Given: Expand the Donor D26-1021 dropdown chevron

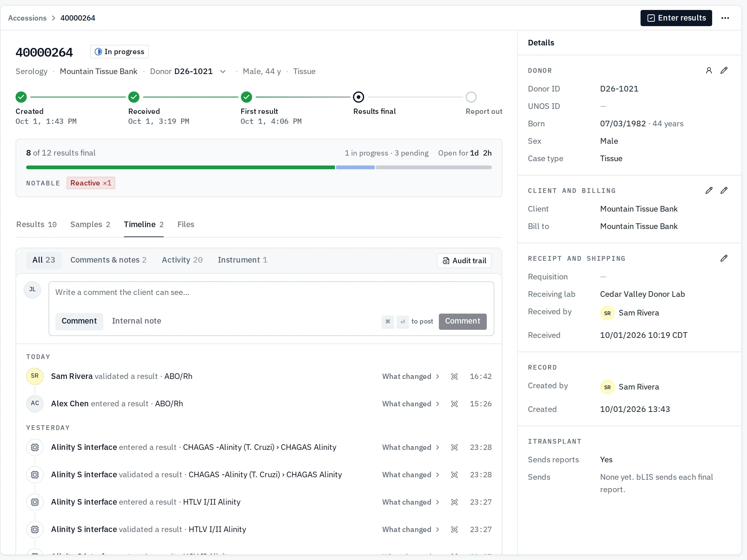Looking at the screenshot, I should click(x=223, y=72).
